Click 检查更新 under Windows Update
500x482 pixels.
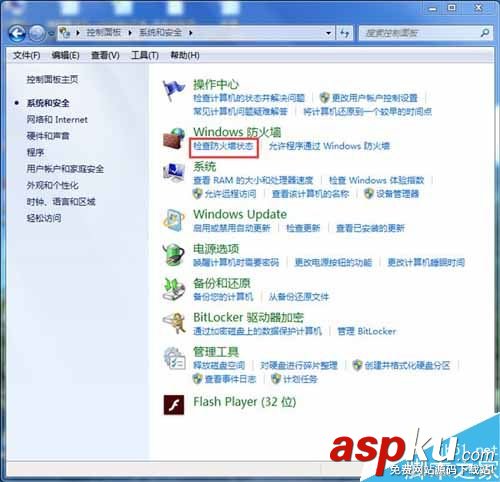[303, 228]
